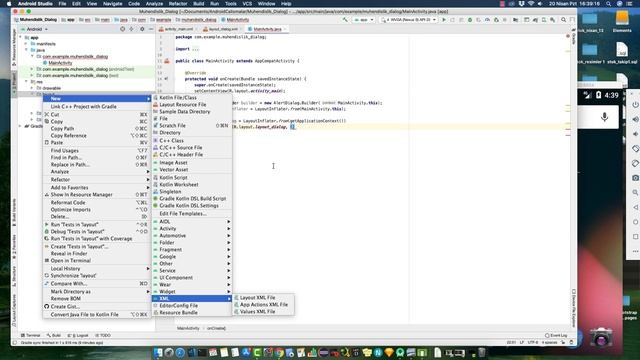The height and width of the screenshot is (360, 640).
Task: Open Search Everywhere magnifier in toolbar
Action: tap(563, 20)
